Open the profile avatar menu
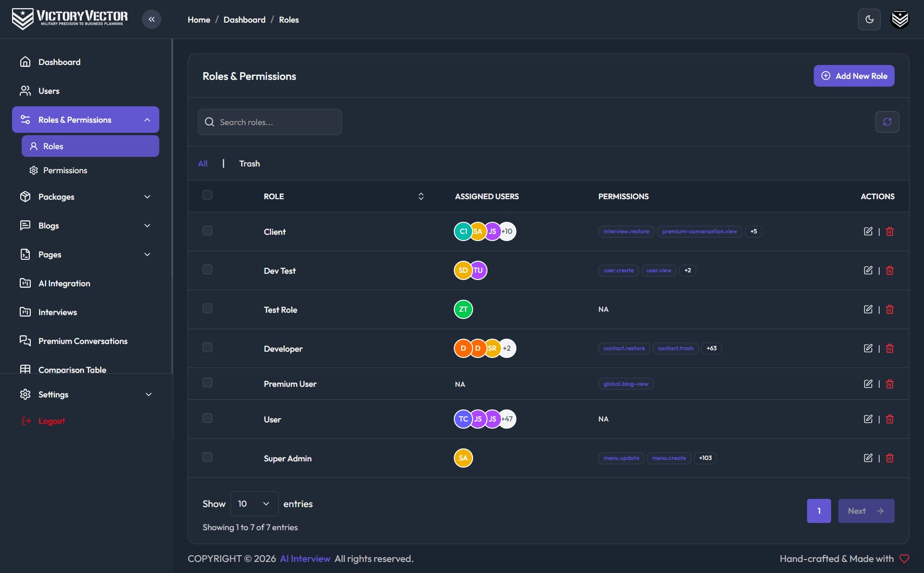924x573 pixels. click(900, 19)
